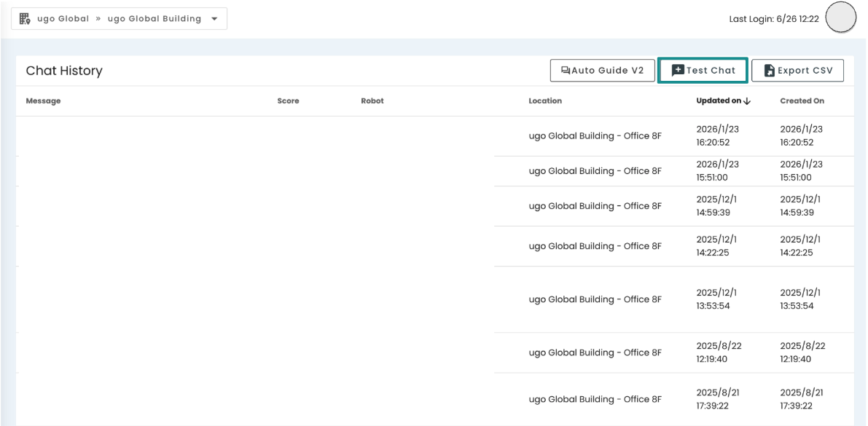The image size is (868, 426).
Task: Click the Test Chat plus-bubble icon
Action: tap(678, 70)
